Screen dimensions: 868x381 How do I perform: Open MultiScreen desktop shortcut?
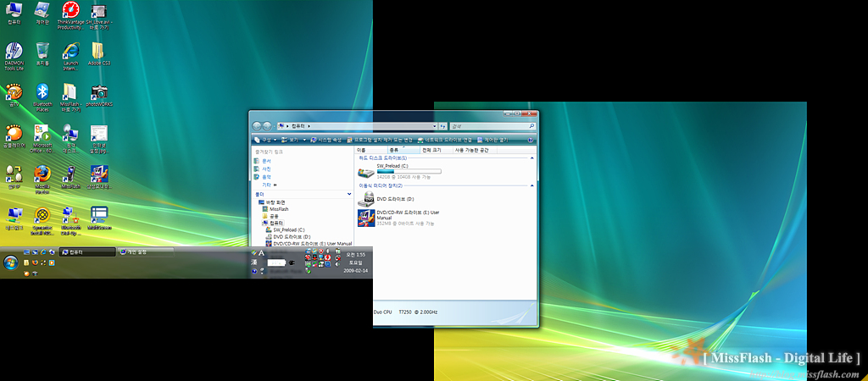point(99,219)
